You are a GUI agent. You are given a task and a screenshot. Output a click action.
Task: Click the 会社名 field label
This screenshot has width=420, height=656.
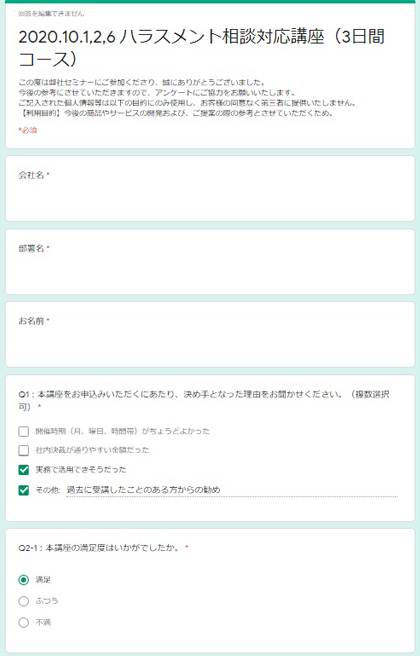pyautogui.click(x=31, y=175)
